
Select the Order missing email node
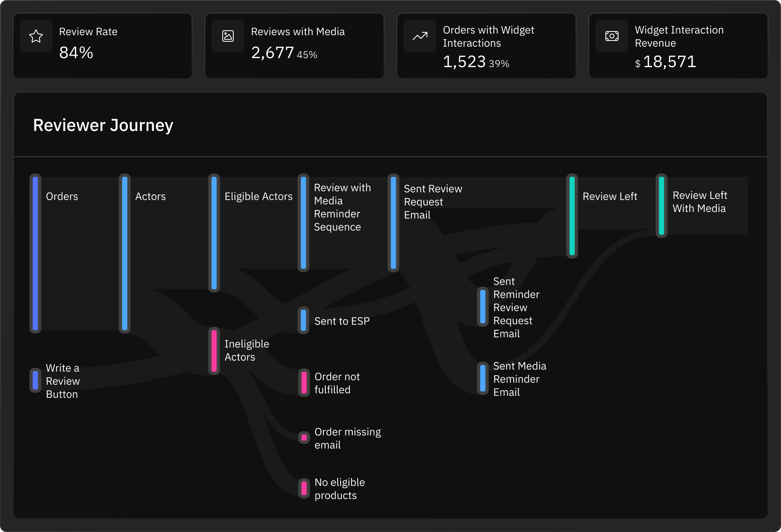pyautogui.click(x=304, y=437)
